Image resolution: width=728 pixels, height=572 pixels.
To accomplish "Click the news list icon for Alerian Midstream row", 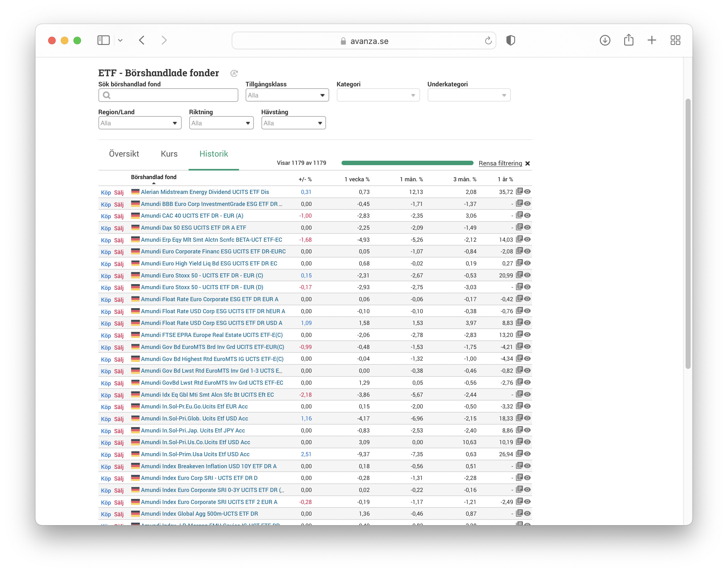I will (x=519, y=191).
